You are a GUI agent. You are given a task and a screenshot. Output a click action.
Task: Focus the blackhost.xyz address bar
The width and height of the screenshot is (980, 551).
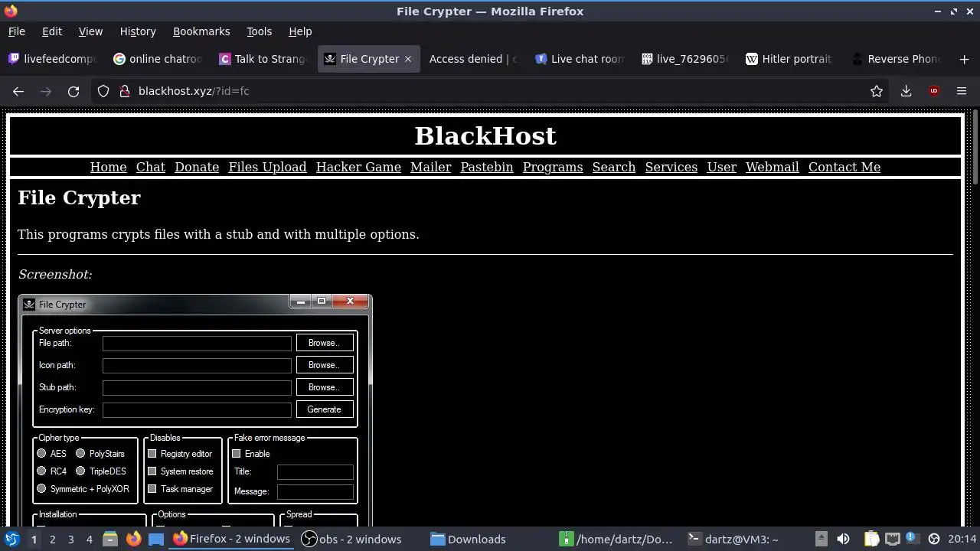tap(490, 91)
